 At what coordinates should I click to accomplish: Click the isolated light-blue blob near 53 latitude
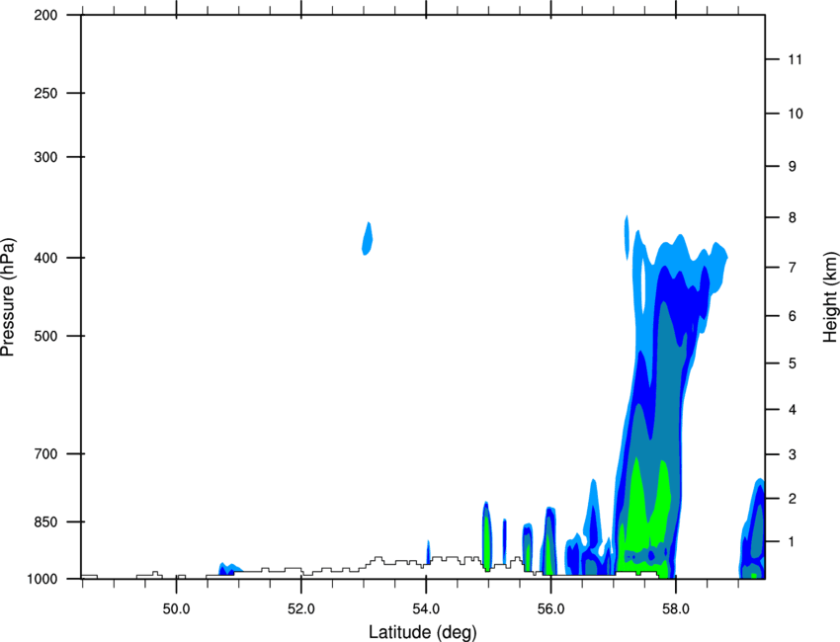(x=368, y=238)
